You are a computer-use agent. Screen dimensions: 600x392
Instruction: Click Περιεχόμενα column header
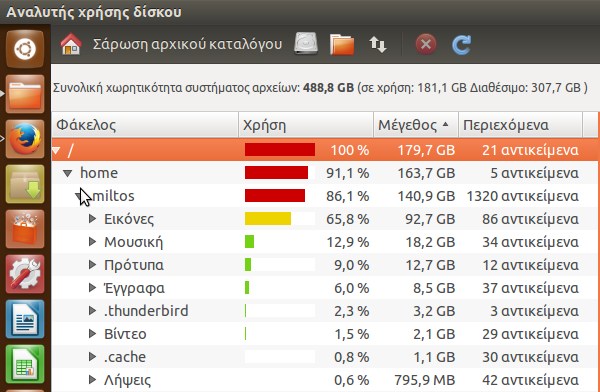pyautogui.click(x=520, y=125)
